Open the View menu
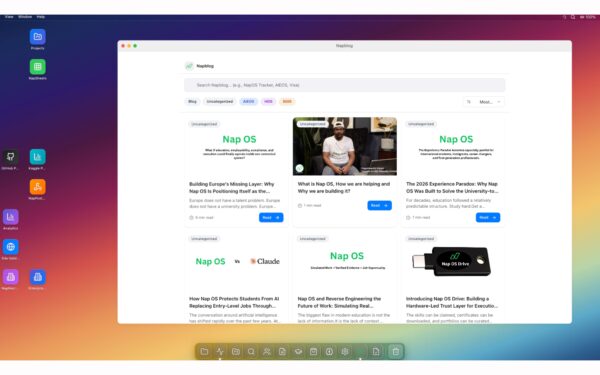 (9, 17)
